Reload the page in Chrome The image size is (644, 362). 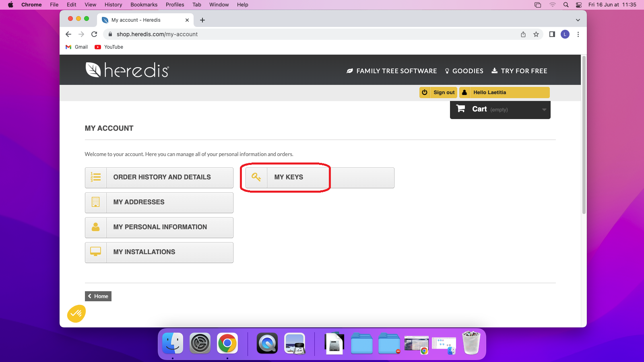click(94, 34)
